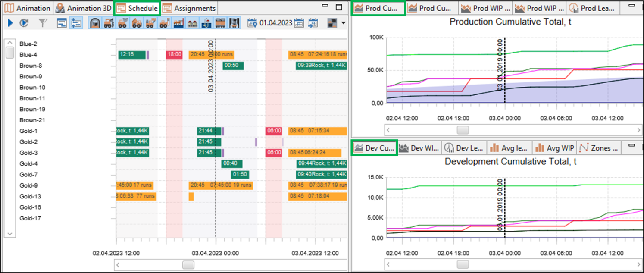Click the time marker in Production Cumulative chart
This screenshot has height=273, width=644.
coord(505,70)
